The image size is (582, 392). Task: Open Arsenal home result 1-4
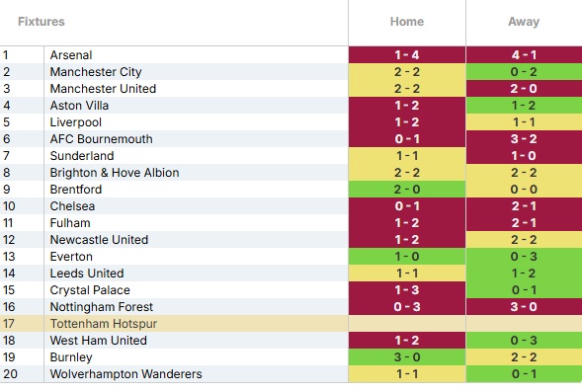tap(407, 55)
